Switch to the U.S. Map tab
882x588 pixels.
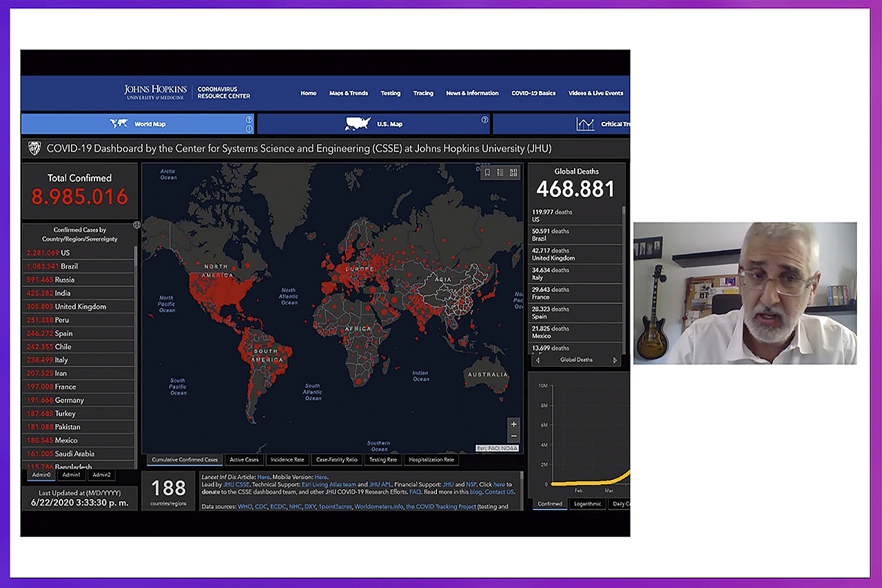[373, 124]
